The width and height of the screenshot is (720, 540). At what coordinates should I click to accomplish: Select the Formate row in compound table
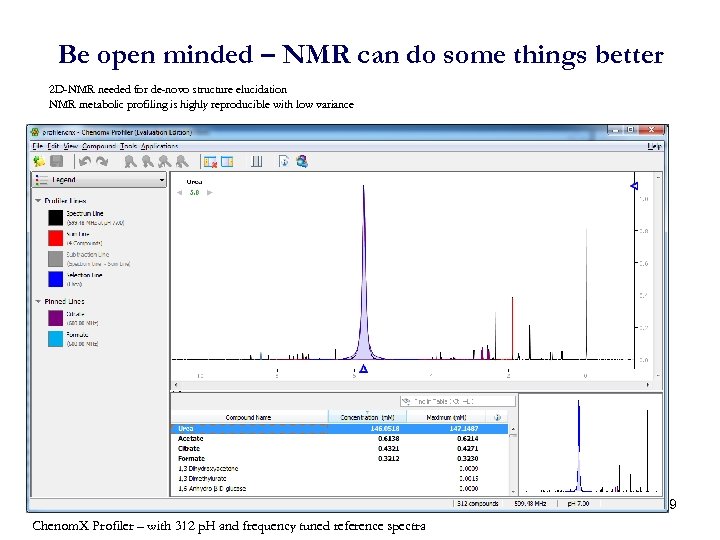pyautogui.click(x=340, y=459)
